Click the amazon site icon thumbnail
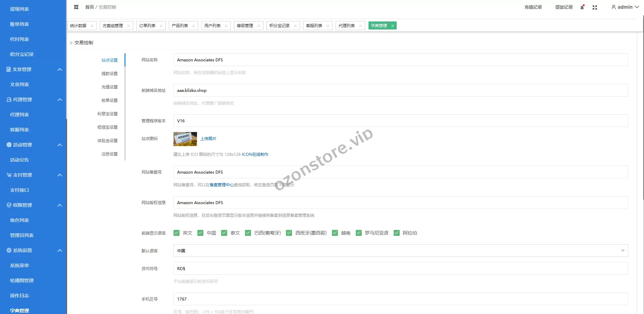This screenshot has height=314, width=644. click(185, 139)
